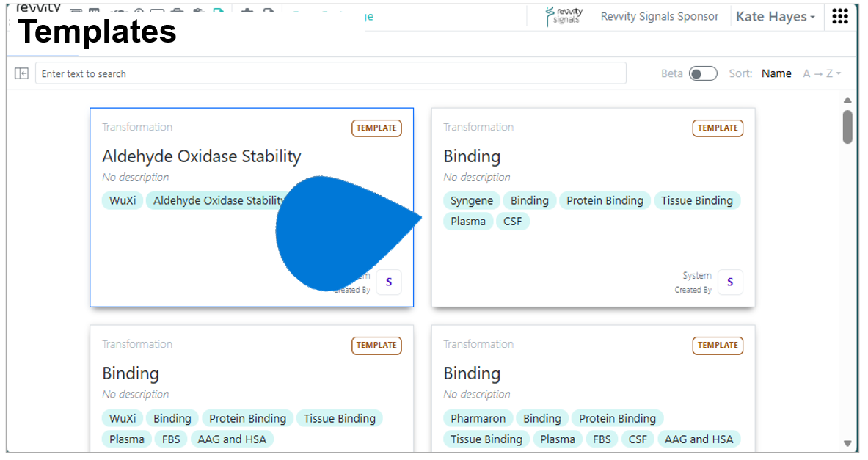This screenshot has width=868, height=460.
Task: Collapse the left sidebar panel icon
Action: coord(21,73)
